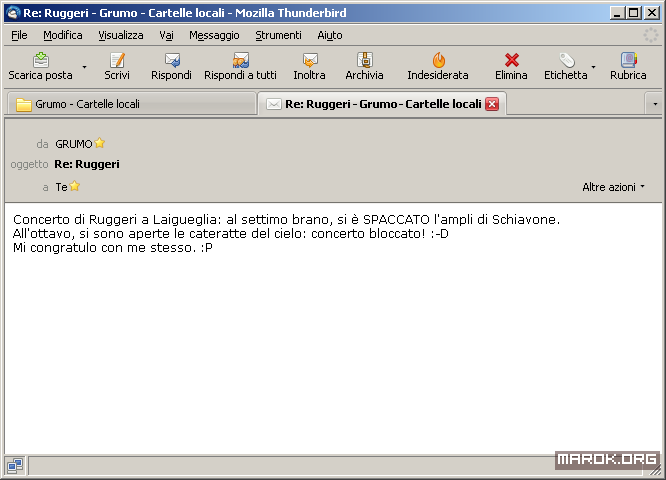Click the Rispondi reply icon

click(171, 61)
